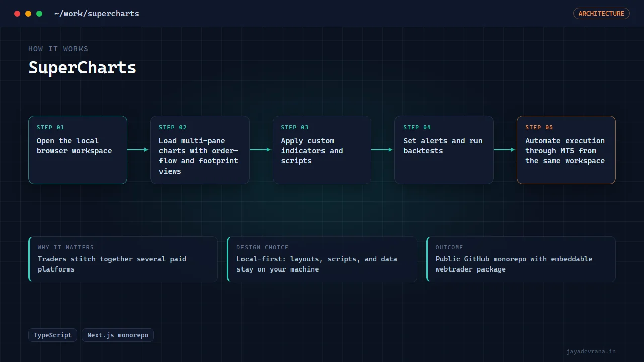Viewport: 644px width, 362px height.
Task: Select the STEP 04 card
Action: point(444,150)
